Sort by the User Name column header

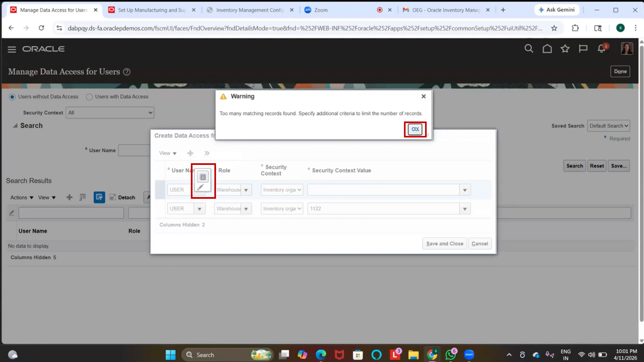coord(33,231)
